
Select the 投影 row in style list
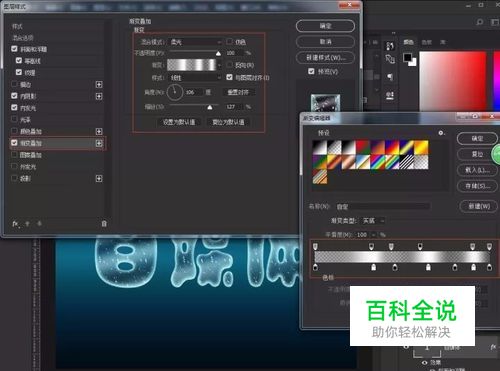58,179
